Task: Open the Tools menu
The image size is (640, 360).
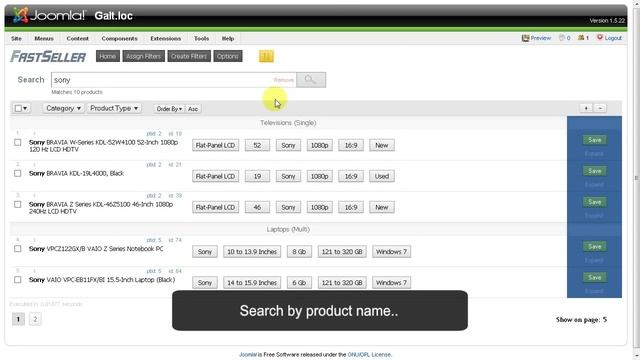Action: click(202, 38)
